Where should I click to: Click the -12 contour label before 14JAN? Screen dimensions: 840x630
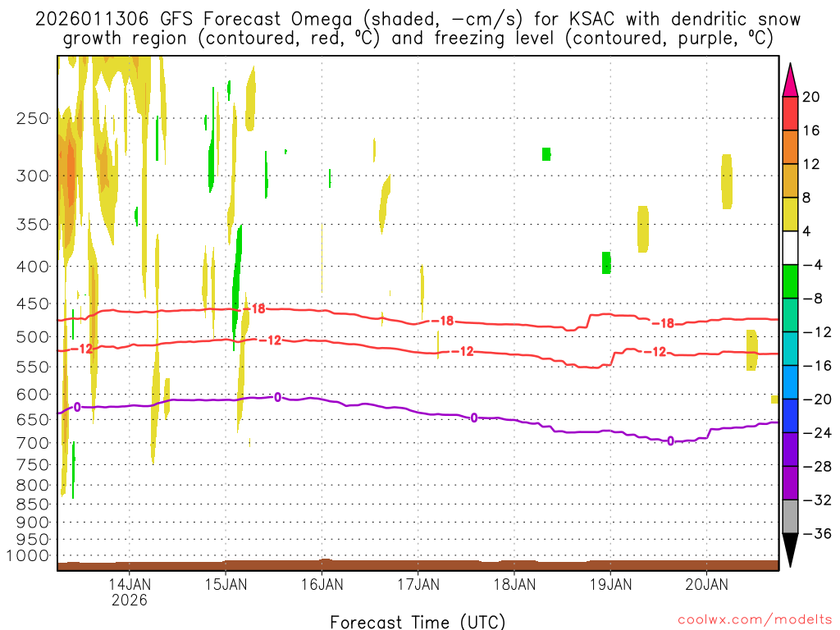[82, 349]
